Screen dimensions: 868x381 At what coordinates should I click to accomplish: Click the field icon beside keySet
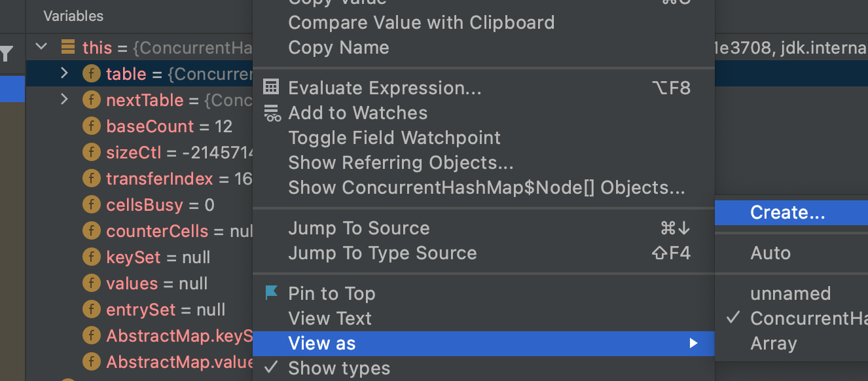(91, 257)
